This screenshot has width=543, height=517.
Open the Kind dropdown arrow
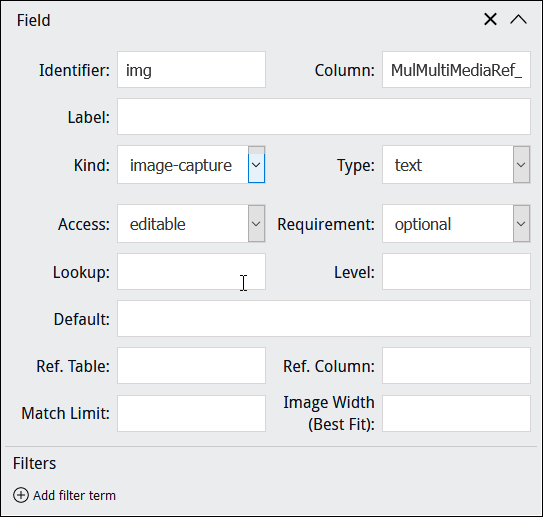(x=257, y=165)
